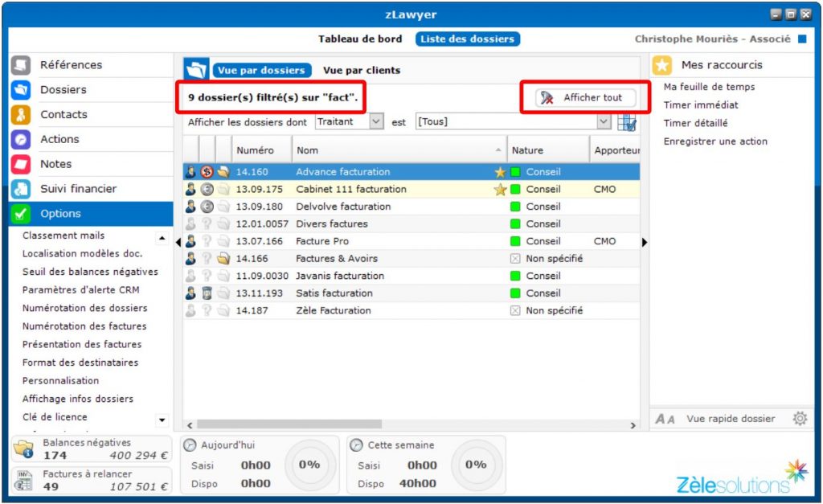Click the filter grid icon right of [Tous]
Image resolution: width=823 pixels, height=504 pixels.
pos(627,122)
